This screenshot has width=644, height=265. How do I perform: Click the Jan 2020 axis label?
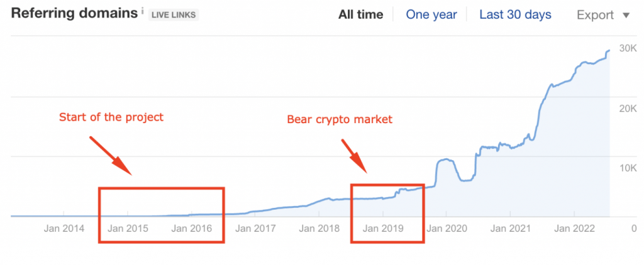click(x=446, y=229)
